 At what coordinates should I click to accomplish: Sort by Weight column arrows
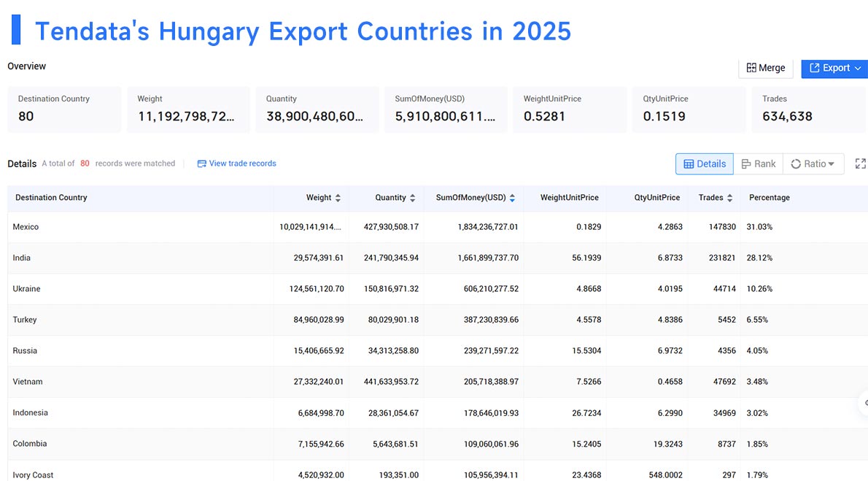338,198
